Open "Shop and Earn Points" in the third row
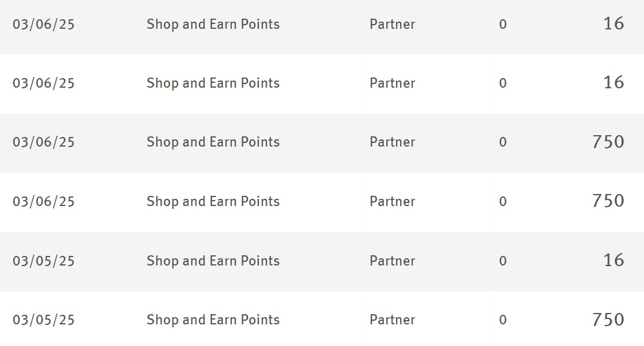 [213, 142]
